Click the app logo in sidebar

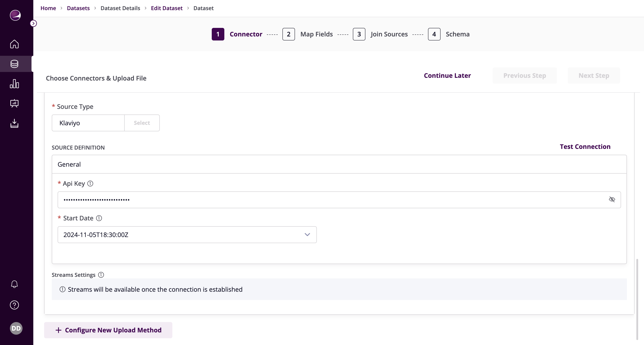[x=15, y=15]
